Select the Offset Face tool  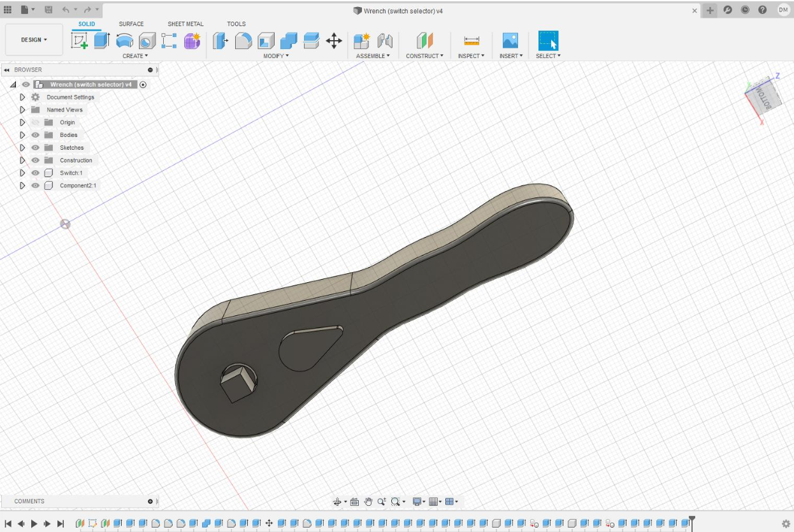tap(311, 41)
